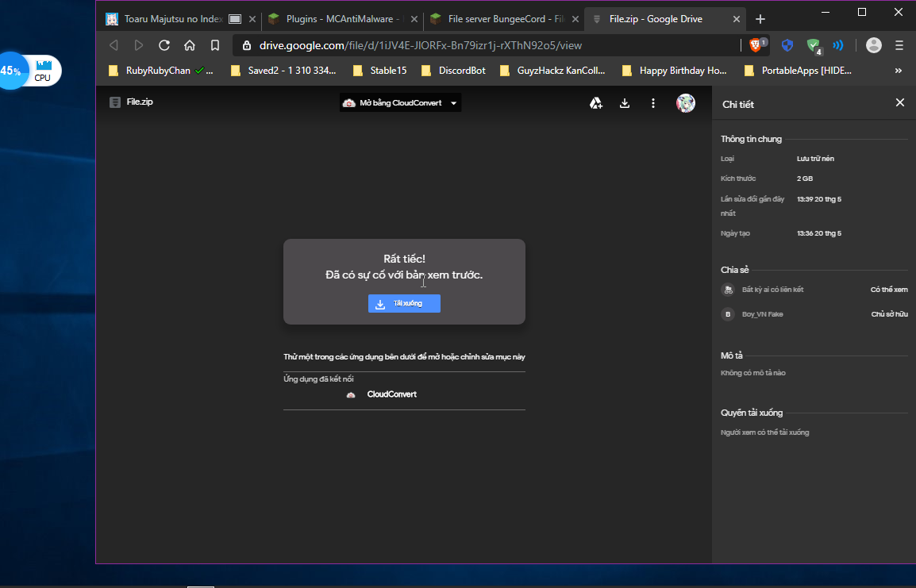Click the download icon in Drive toolbar
The width and height of the screenshot is (916, 588).
click(x=625, y=103)
